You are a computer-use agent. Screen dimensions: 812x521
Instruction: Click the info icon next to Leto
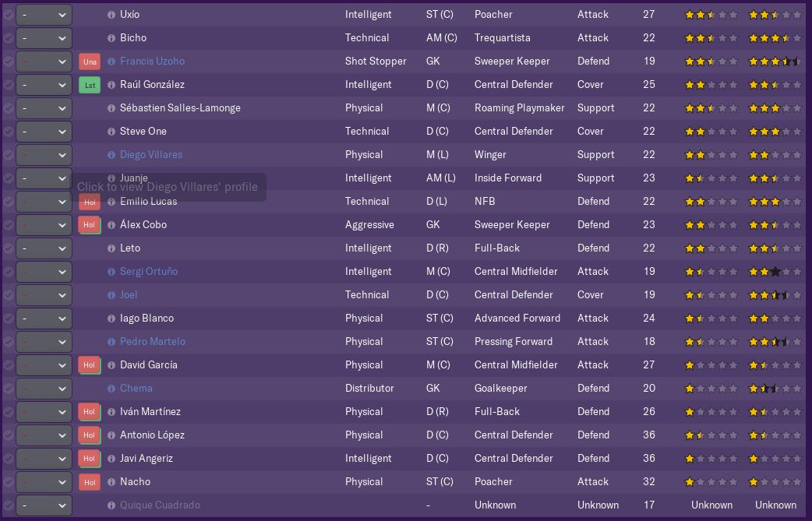111,248
